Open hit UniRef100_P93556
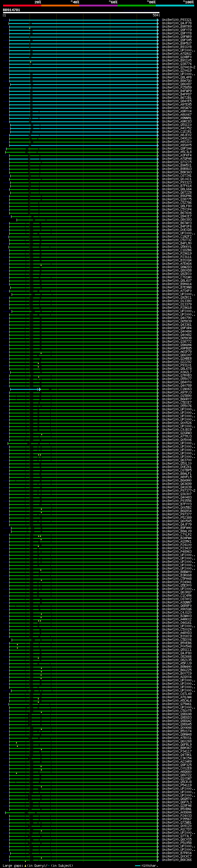Image resolution: width=197 pixels, height=868 pixels. coord(176,501)
